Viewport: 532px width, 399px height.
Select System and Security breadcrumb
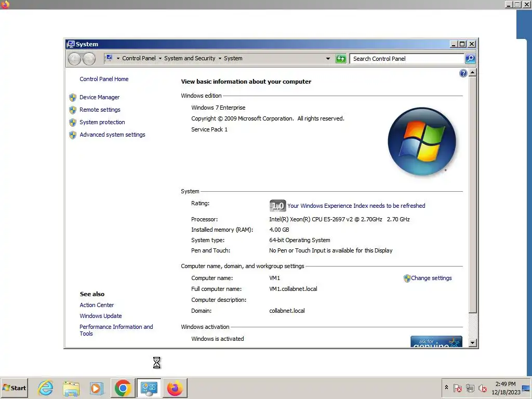(x=190, y=58)
